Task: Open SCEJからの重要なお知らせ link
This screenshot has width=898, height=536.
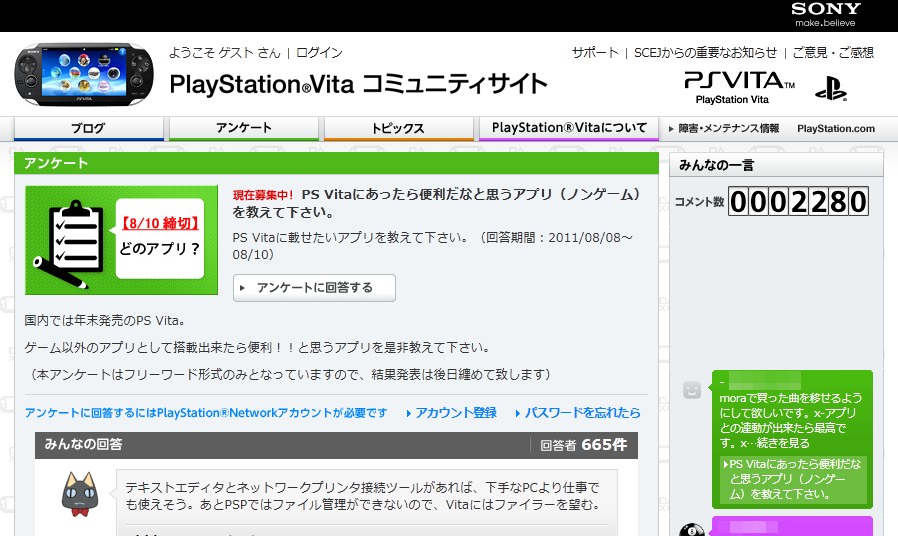Action: coord(705,53)
